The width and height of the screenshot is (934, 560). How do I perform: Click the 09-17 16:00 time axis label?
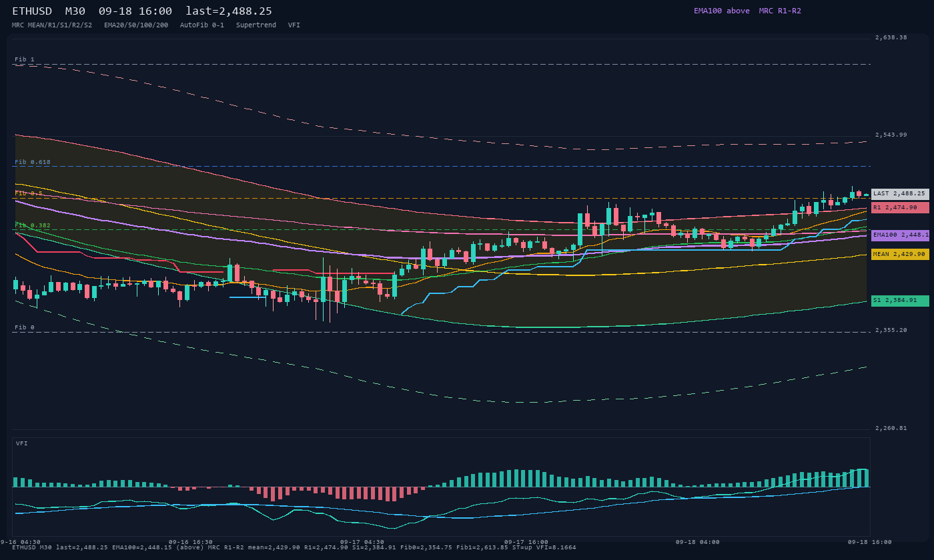pyautogui.click(x=526, y=542)
